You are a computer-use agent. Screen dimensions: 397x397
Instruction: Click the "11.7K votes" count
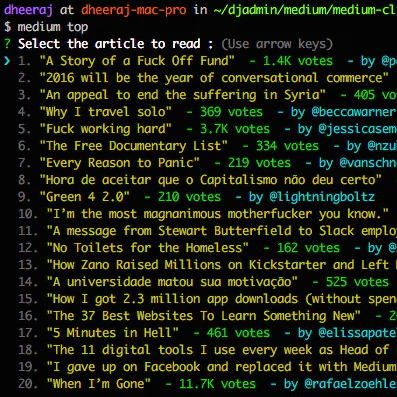point(217,384)
